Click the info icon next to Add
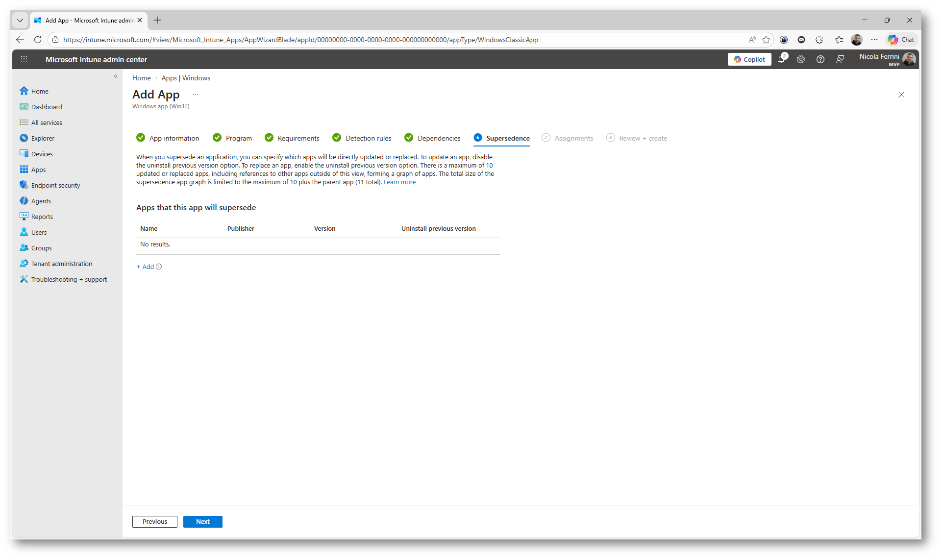This screenshot has width=942, height=560. (159, 267)
